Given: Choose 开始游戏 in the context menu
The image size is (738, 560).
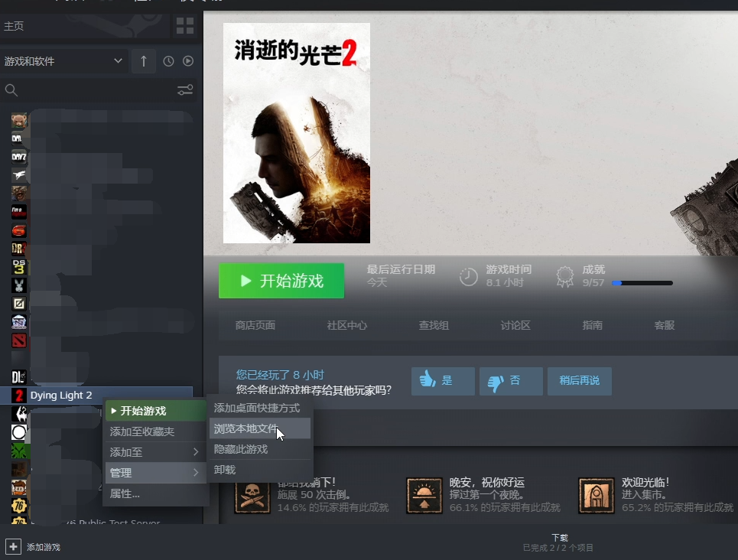Looking at the screenshot, I should (x=156, y=411).
